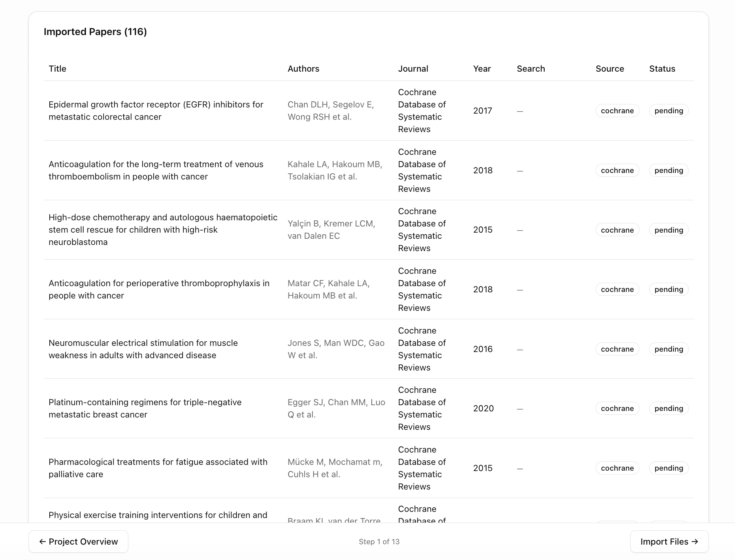Click the Source column header

click(610, 69)
